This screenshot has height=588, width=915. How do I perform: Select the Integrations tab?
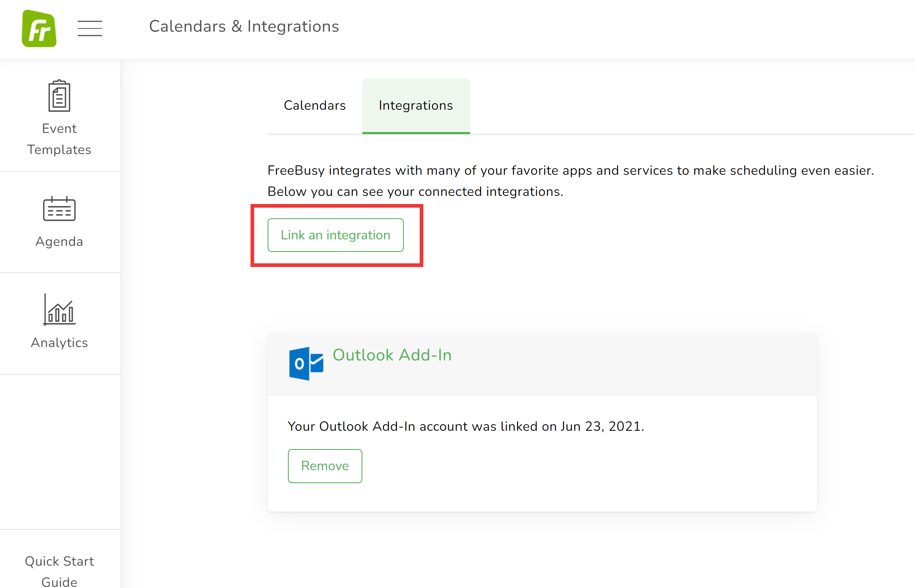point(416,106)
